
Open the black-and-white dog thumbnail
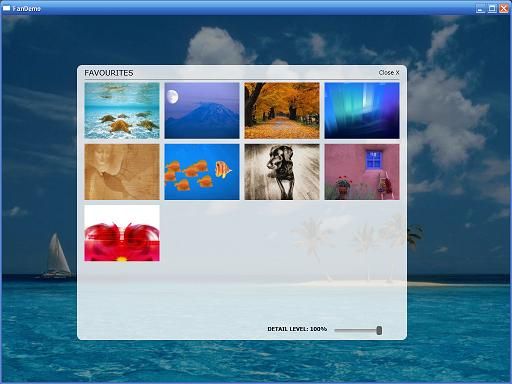pyautogui.click(x=282, y=172)
